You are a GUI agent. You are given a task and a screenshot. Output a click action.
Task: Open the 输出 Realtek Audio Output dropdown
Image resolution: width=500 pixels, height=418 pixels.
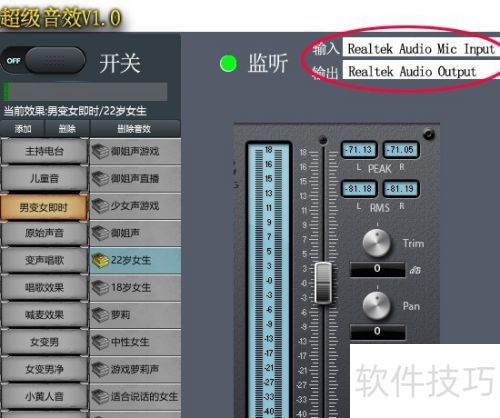tap(422, 71)
